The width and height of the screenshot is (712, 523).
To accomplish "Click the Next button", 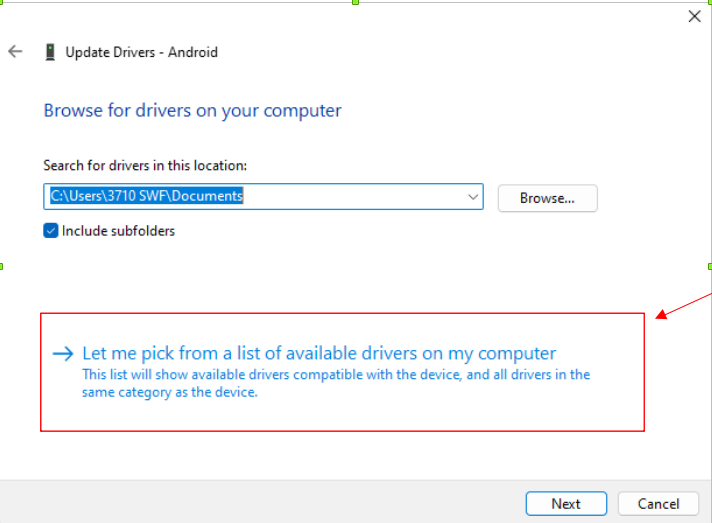I will 566,503.
